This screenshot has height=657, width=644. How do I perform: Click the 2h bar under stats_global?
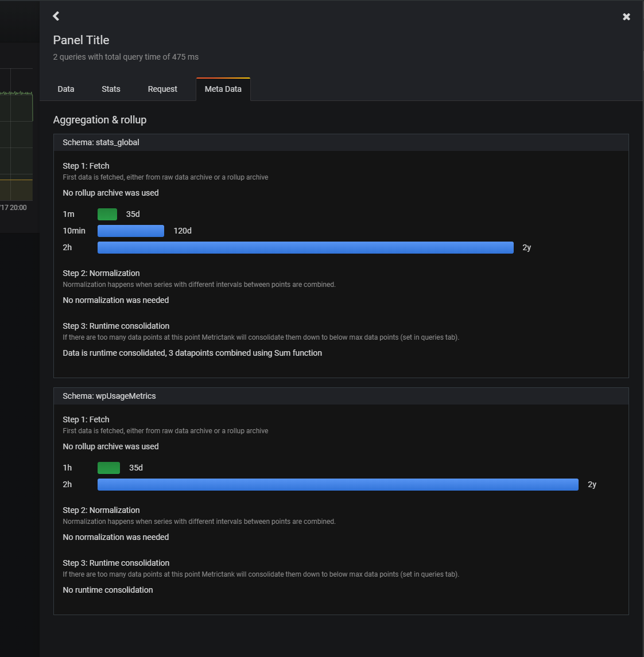tap(305, 247)
